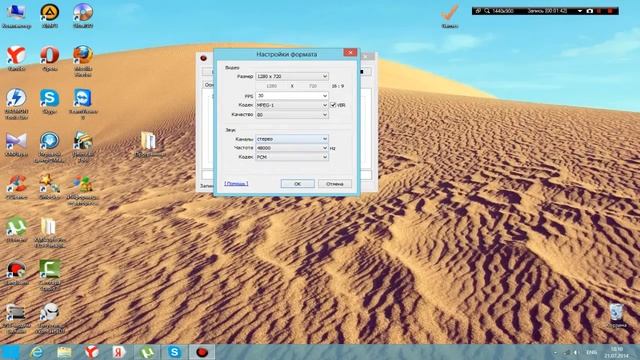This screenshot has width=640, height=360.
Task: Open the Opera desktop icon
Action: click(49, 59)
